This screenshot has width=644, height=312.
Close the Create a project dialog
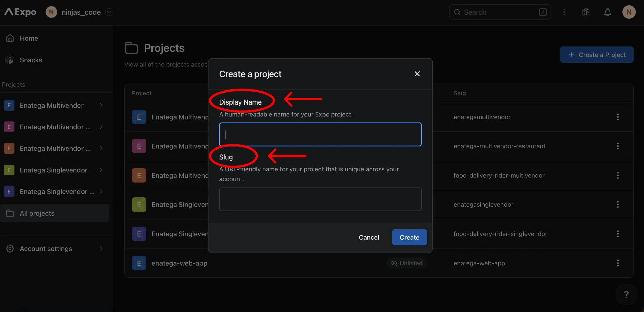click(x=417, y=74)
